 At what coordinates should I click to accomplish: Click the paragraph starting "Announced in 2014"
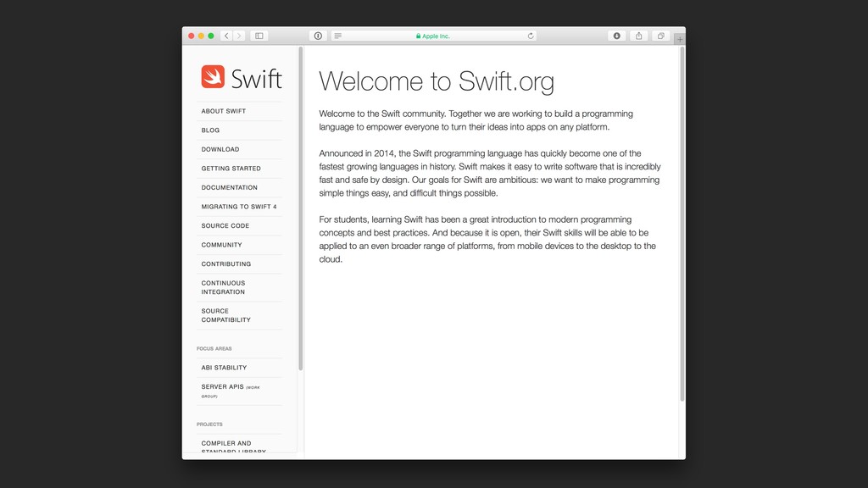[490, 173]
